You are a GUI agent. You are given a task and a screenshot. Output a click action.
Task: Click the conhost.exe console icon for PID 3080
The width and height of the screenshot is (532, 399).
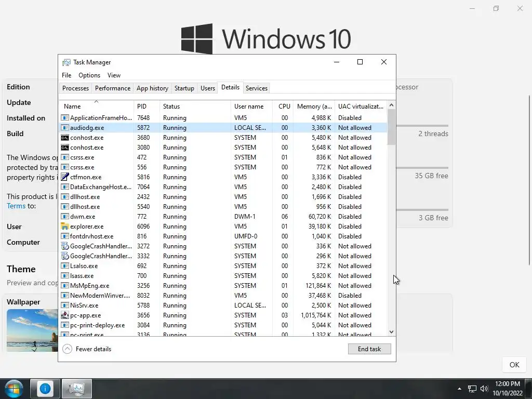click(64, 147)
